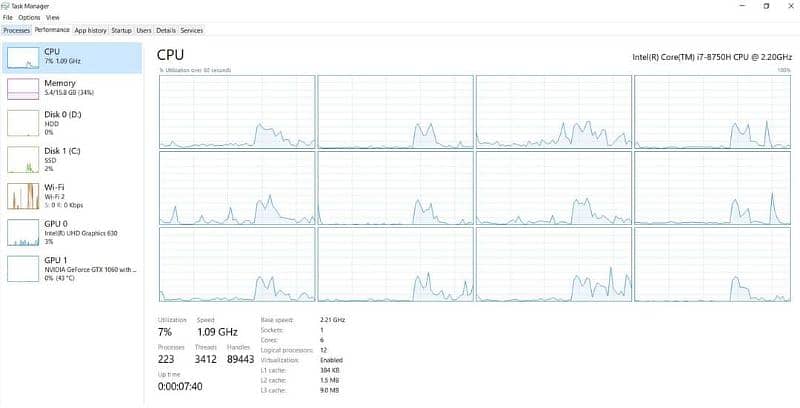
Task: Select GPU 1 NVIDIA GeForce icon
Action: coord(23,267)
